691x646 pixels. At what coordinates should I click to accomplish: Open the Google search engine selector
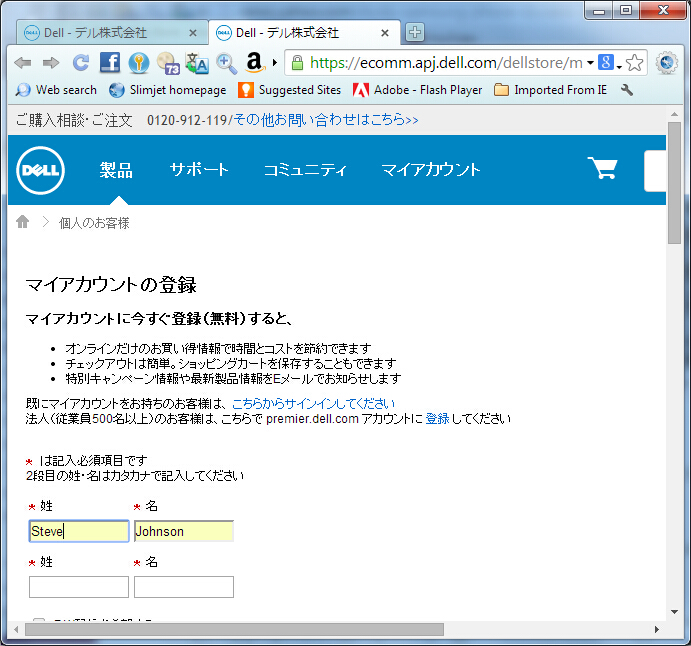pyautogui.click(x=609, y=63)
